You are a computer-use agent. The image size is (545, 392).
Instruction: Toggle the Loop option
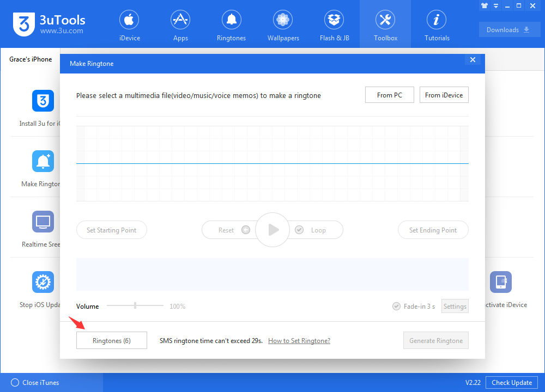coord(314,230)
